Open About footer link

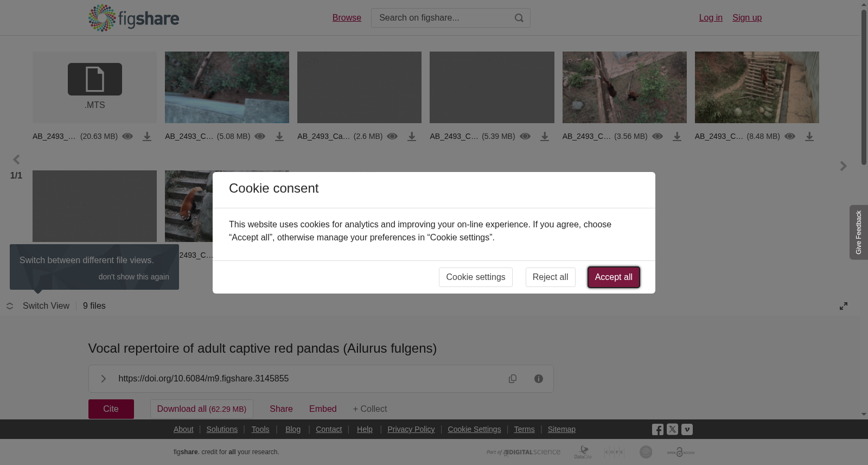[x=183, y=429]
